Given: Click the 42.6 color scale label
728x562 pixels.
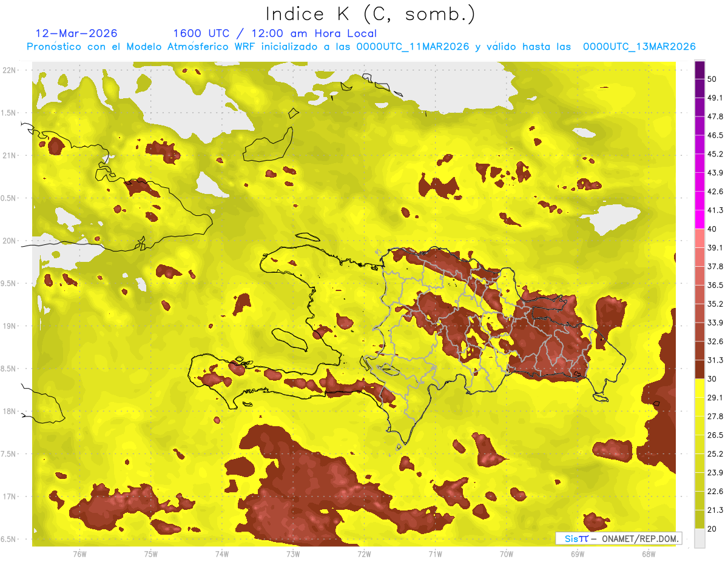Looking at the screenshot, I should click(x=715, y=192).
